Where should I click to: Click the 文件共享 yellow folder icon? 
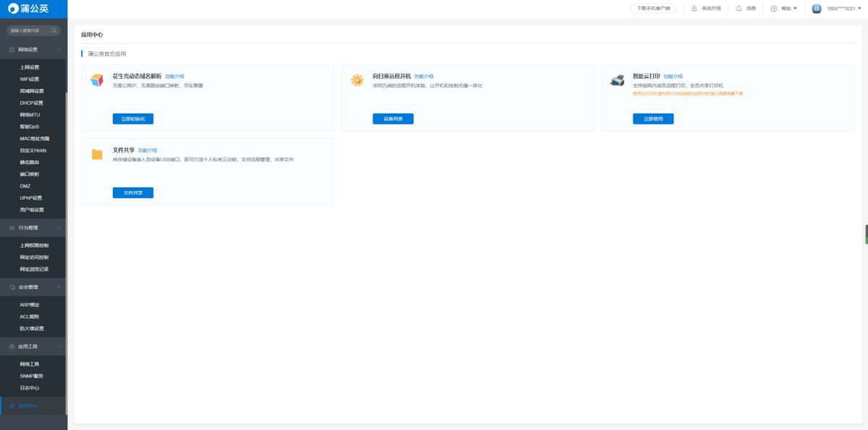click(97, 155)
